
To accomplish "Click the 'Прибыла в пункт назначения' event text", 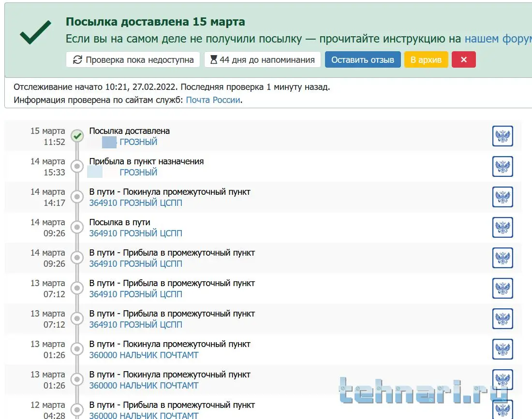I will pyautogui.click(x=146, y=161).
